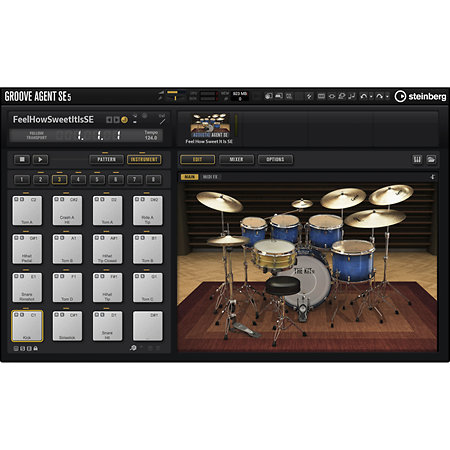The width and height of the screenshot is (450, 450).
Task: Open the redo history dropdown arrow
Action: point(387,96)
